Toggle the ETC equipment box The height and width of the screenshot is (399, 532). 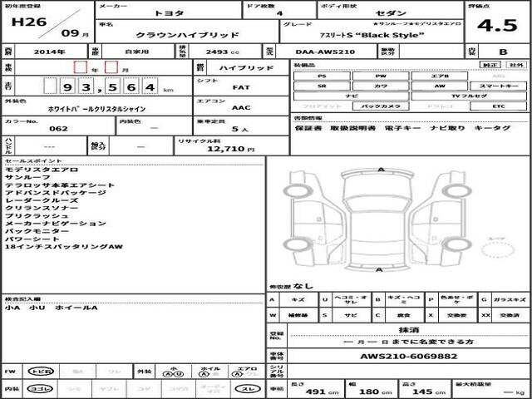(x=498, y=107)
